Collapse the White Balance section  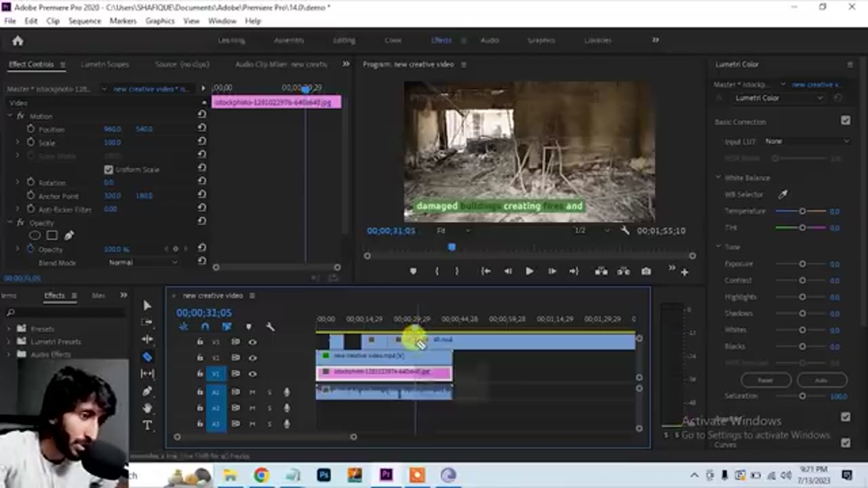click(x=718, y=178)
